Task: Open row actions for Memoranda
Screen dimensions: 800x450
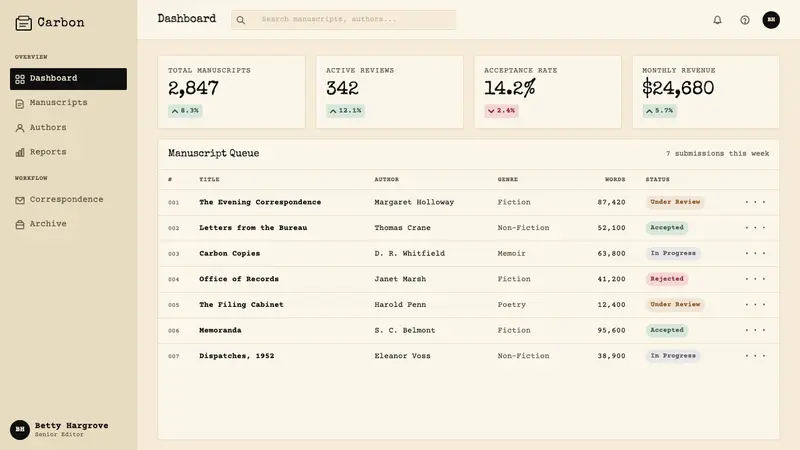Action: click(755, 330)
